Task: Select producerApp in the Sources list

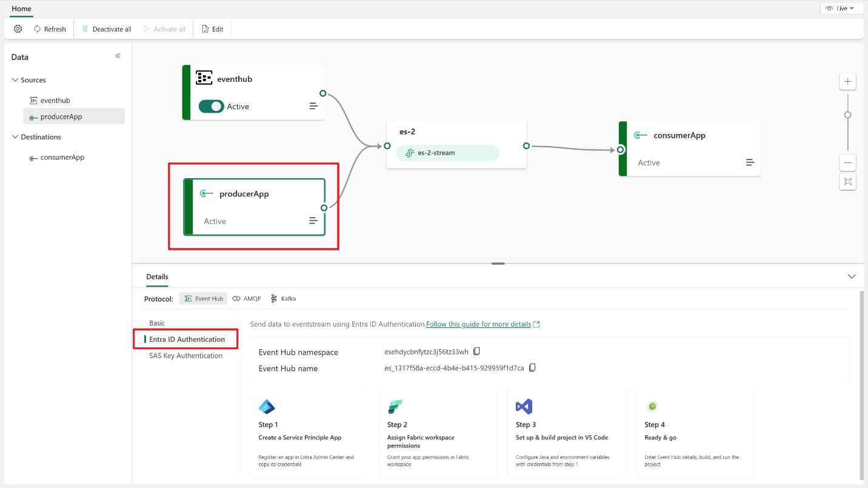Action: pos(74,116)
